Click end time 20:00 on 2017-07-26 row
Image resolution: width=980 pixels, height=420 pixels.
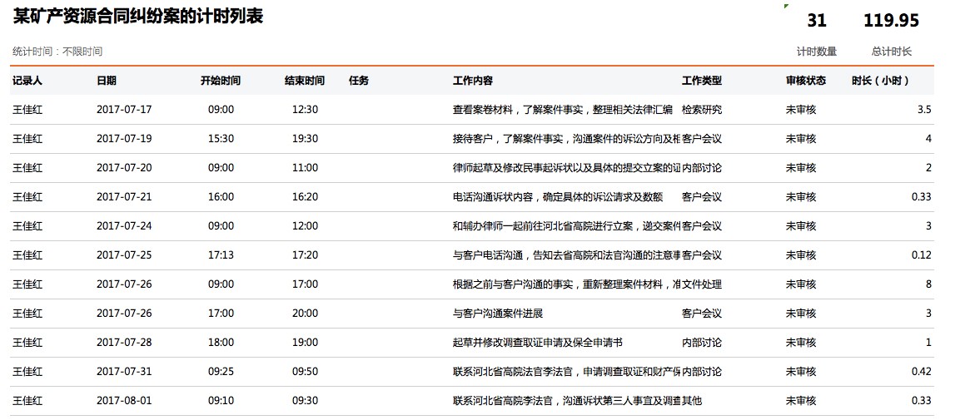pos(305,314)
